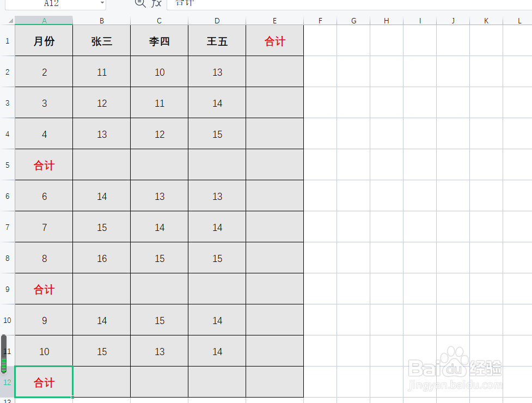532x403 pixels.
Task: Select row 10 header
Action: [7, 320]
